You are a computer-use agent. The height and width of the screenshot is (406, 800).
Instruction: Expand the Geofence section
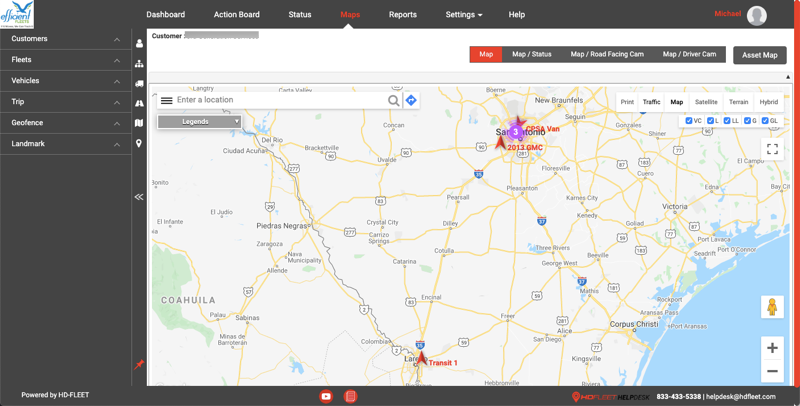tap(65, 122)
